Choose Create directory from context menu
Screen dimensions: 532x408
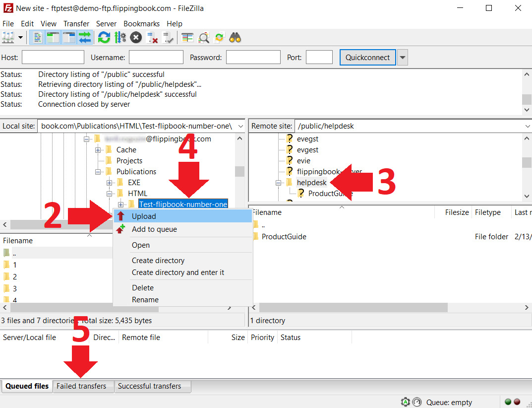(183, 261)
